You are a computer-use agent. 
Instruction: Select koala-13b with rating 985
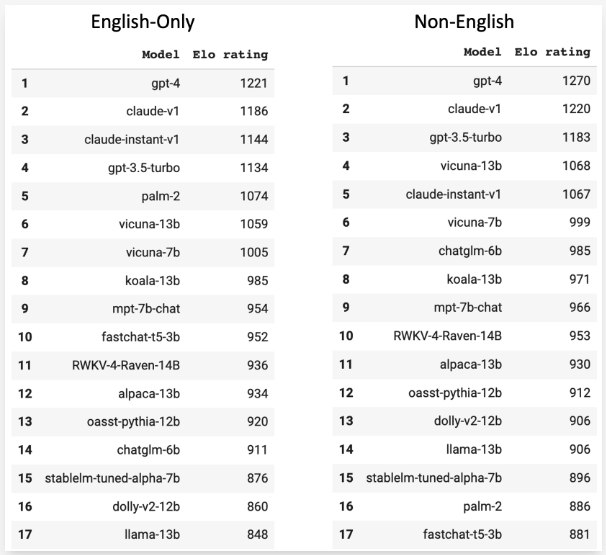pyautogui.click(x=152, y=280)
